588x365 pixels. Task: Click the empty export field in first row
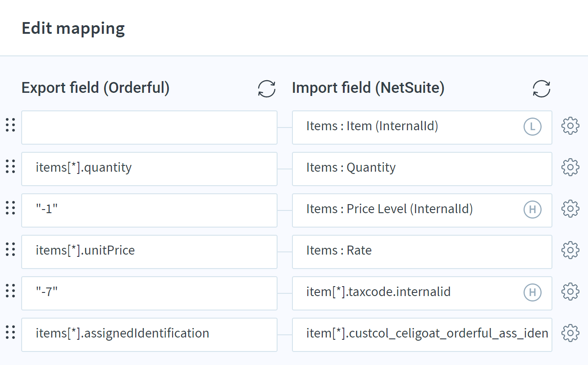click(x=149, y=128)
